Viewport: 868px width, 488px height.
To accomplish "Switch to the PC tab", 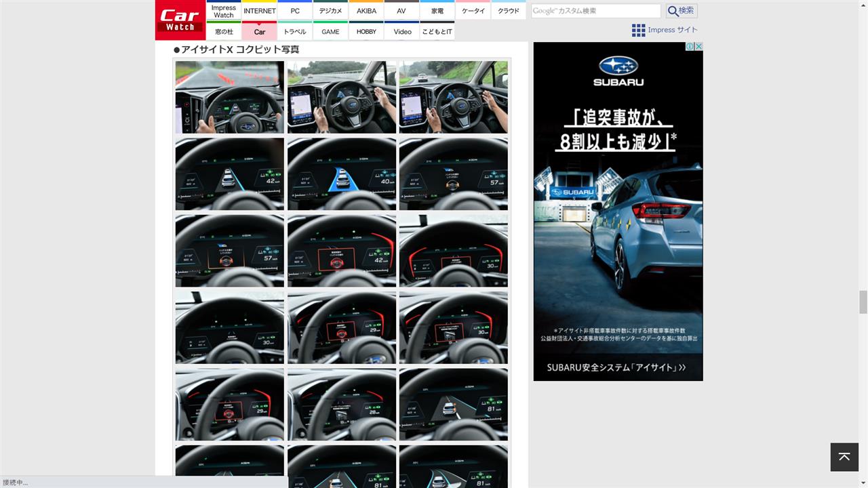I will (x=295, y=11).
